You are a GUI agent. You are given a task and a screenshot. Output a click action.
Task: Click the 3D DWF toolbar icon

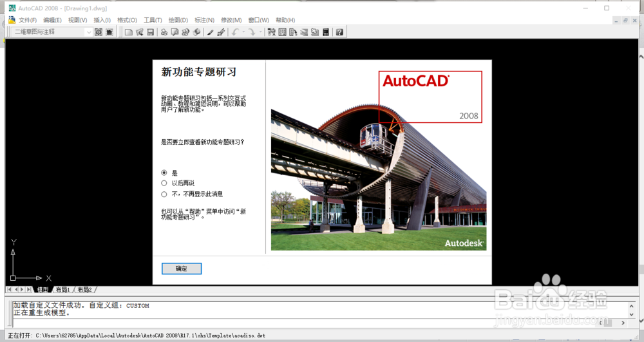coord(196,32)
